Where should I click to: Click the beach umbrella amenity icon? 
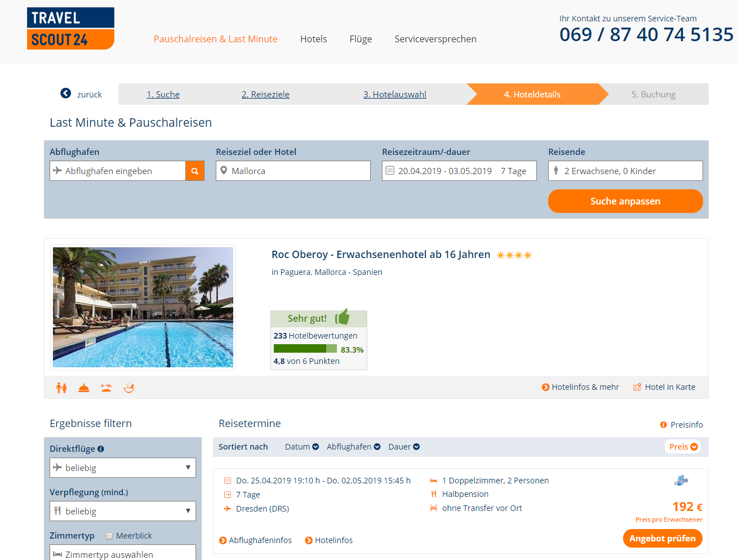click(106, 388)
